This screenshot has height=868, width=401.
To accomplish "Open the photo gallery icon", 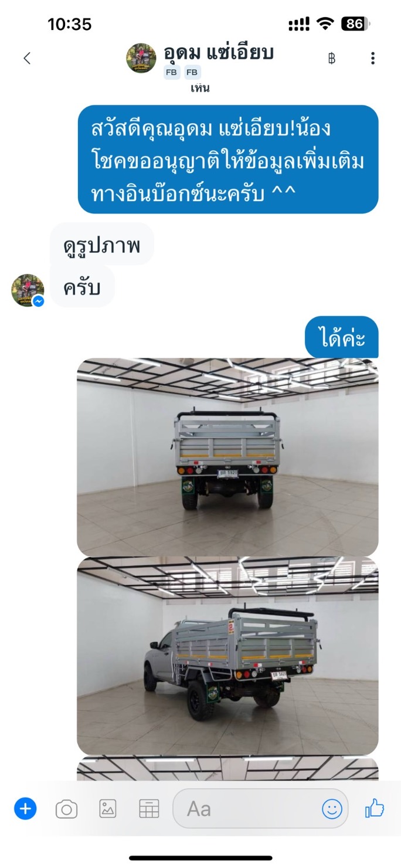I will click(108, 809).
